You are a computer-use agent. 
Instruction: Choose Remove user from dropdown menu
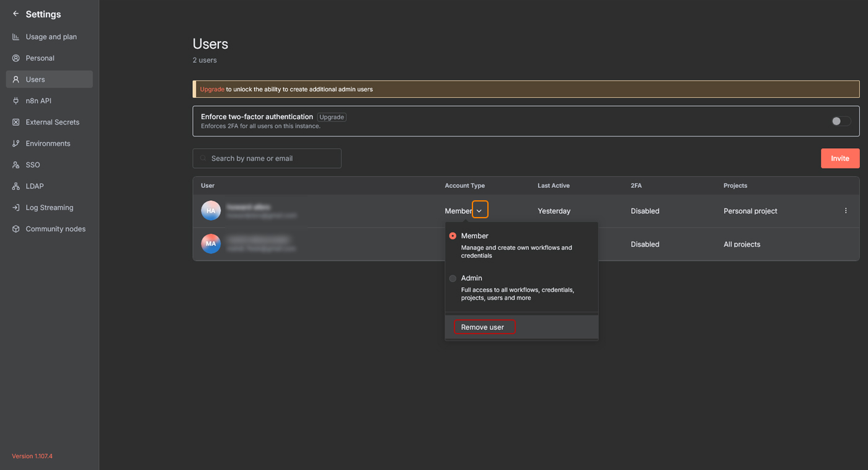[x=483, y=327]
